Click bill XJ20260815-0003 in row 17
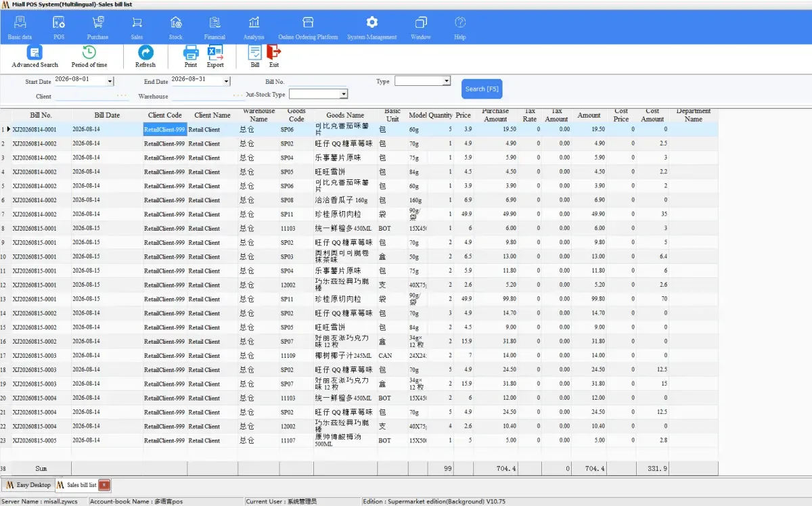 pos(41,355)
